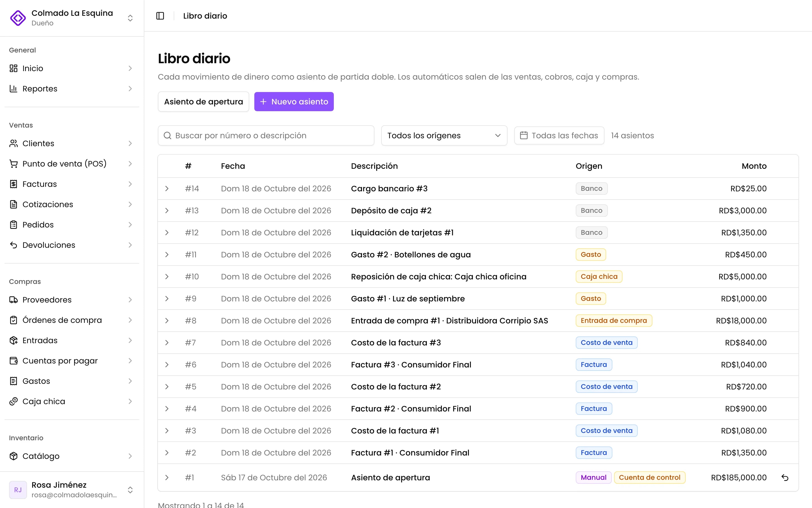812x508 pixels.
Task: Click the Inicio dashboard icon
Action: point(14,68)
